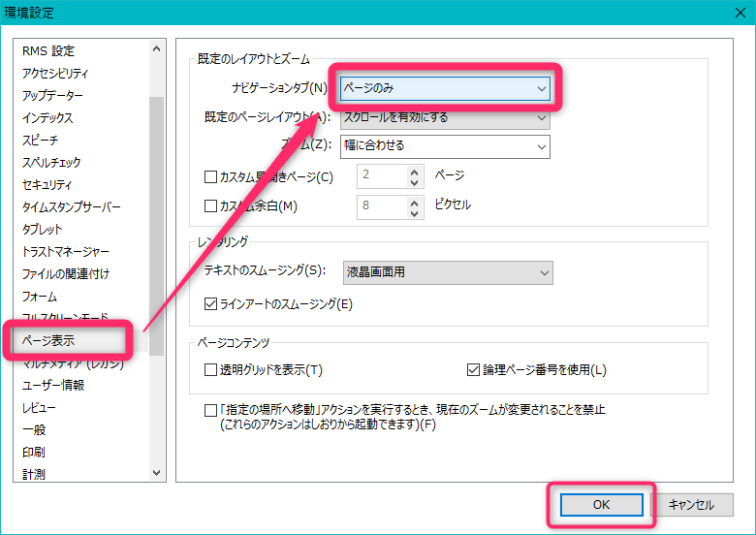Click the キャンセル button
This screenshot has width=756, height=535.
click(691, 505)
